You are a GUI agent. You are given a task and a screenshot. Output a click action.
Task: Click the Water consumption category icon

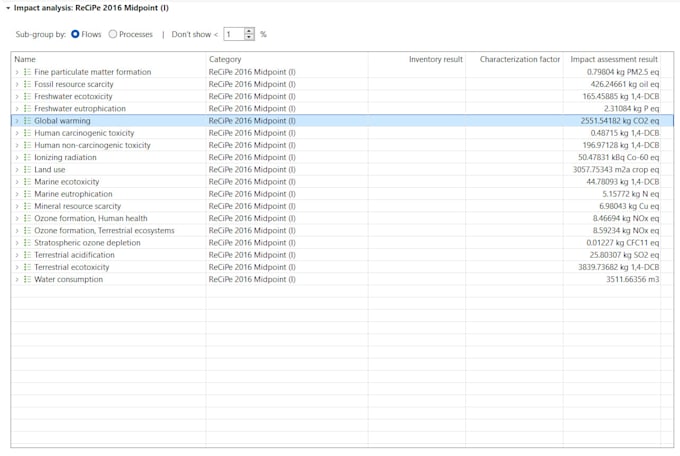(27, 280)
